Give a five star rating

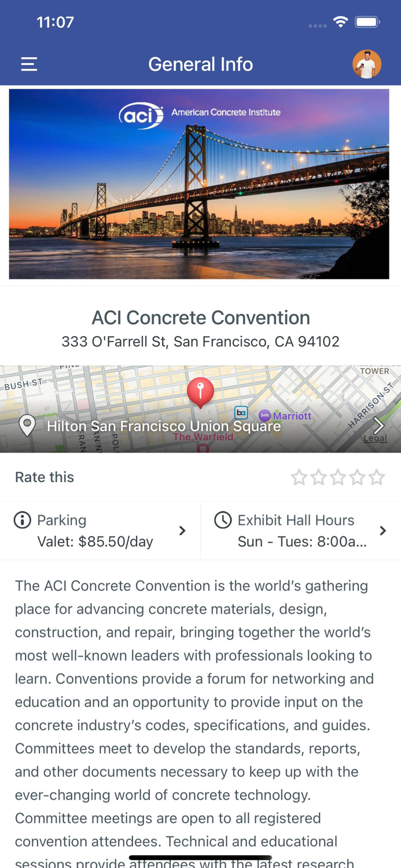click(378, 477)
